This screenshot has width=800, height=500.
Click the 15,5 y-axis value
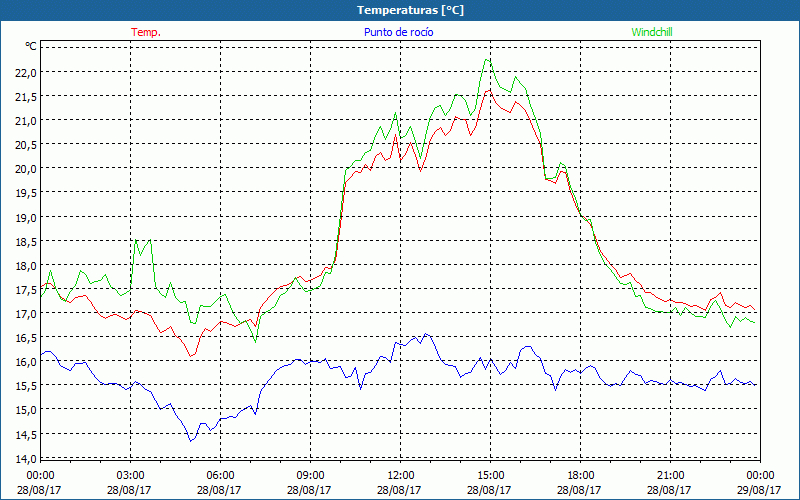pyautogui.click(x=27, y=386)
